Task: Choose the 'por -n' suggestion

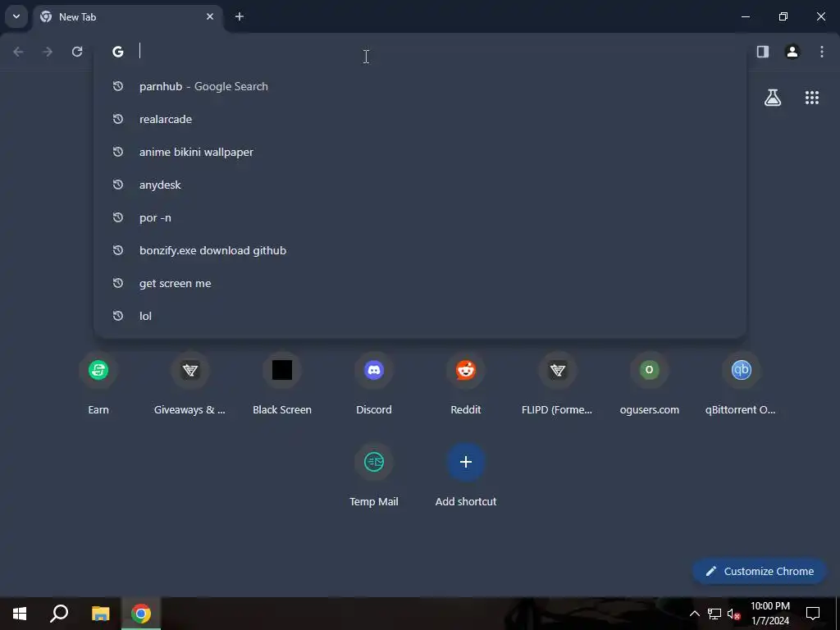Action: point(420,217)
